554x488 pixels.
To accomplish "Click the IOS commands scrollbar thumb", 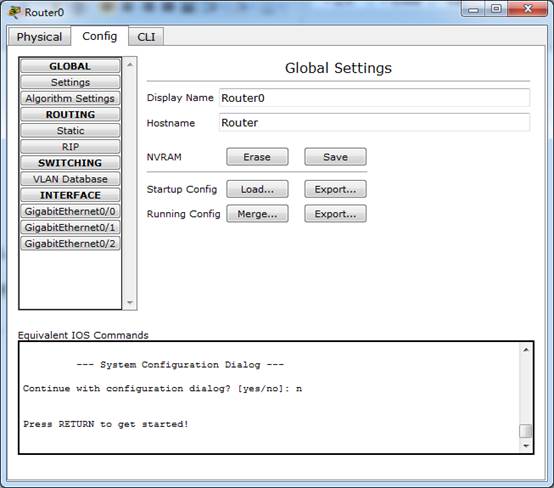I will (x=526, y=431).
